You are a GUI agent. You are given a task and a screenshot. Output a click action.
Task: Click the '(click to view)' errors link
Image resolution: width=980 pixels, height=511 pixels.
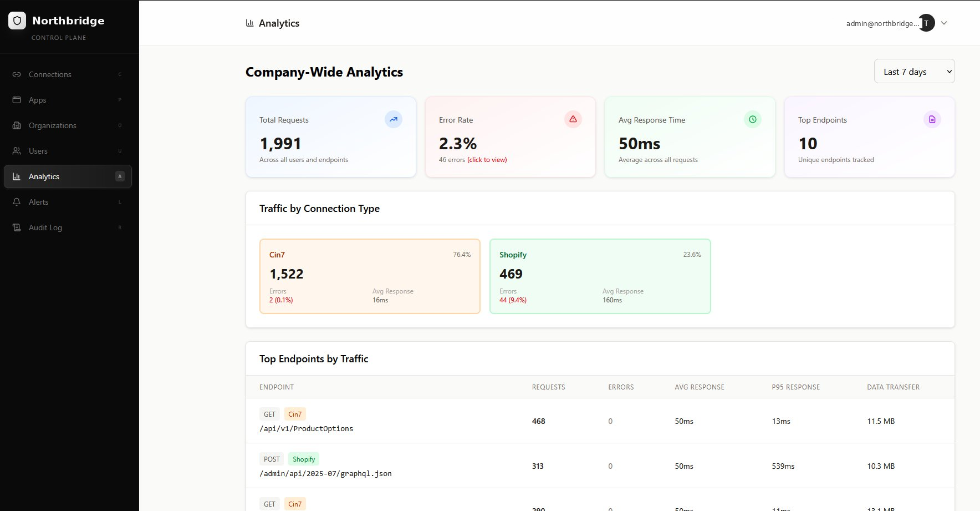(487, 160)
